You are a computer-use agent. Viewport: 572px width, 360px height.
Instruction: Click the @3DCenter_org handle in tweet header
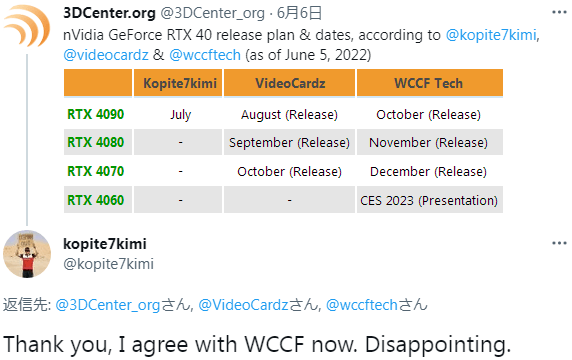pos(212,13)
